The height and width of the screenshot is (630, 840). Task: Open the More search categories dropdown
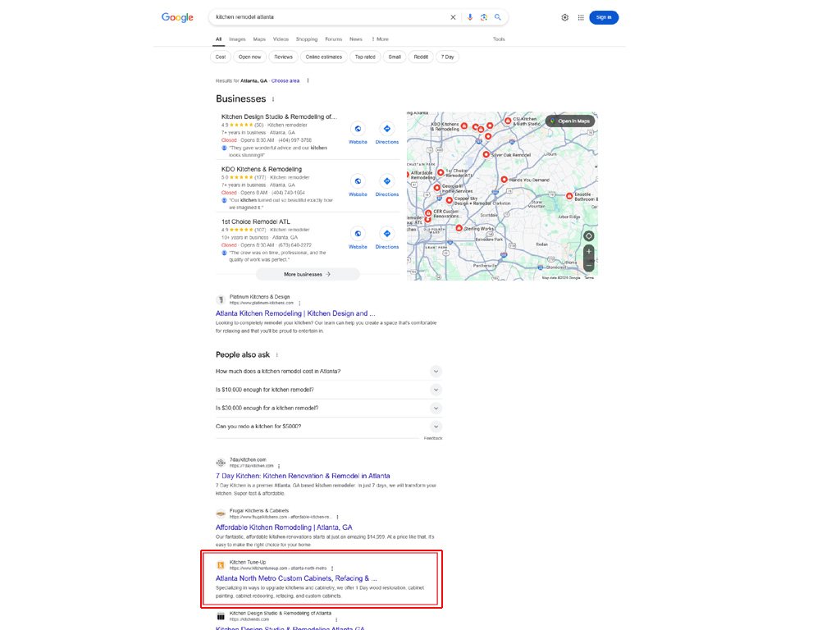(381, 39)
